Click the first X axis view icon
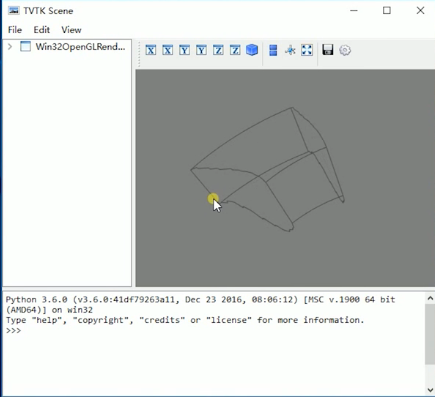This screenshot has height=397, width=435. [151, 50]
